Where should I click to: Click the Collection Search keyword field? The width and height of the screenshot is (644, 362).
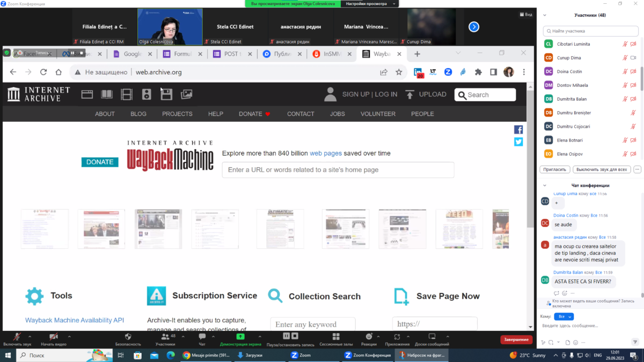click(312, 324)
